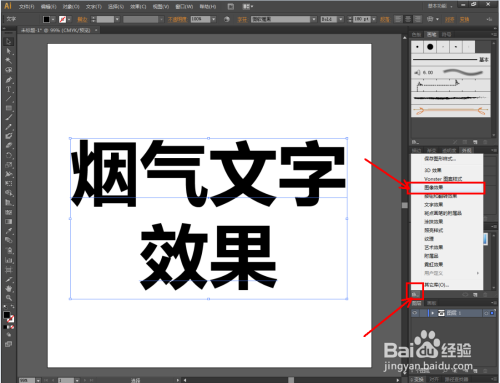Viewport: 500px width, 383px height.
Task: Select the Symbol Sprayer tool
Action: pos(9,250)
